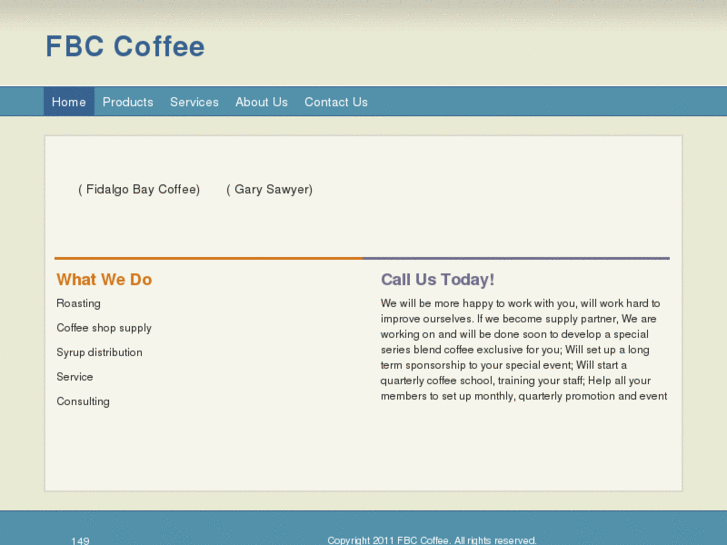Select the Gary Sawyer text
The width and height of the screenshot is (727, 545).
pos(269,189)
